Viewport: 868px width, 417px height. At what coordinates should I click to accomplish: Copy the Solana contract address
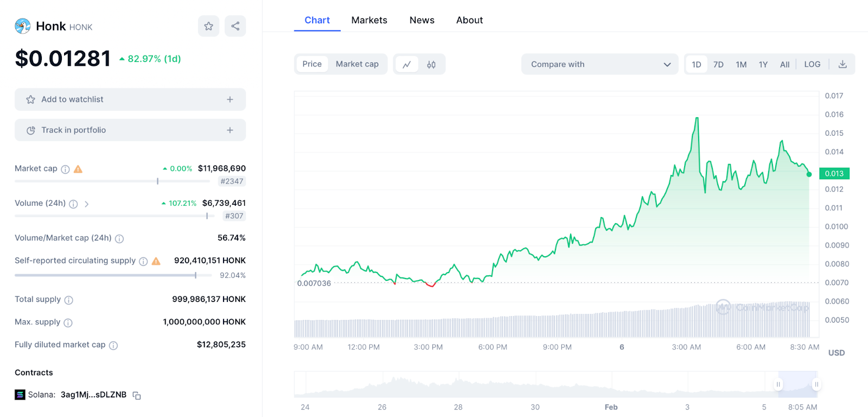tap(137, 396)
